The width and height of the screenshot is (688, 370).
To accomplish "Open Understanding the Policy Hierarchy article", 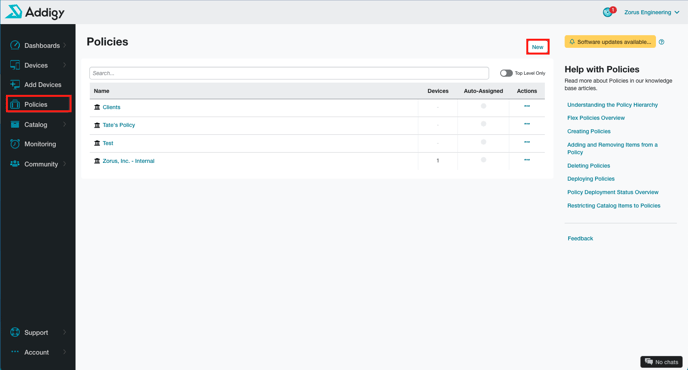I will pyautogui.click(x=612, y=105).
